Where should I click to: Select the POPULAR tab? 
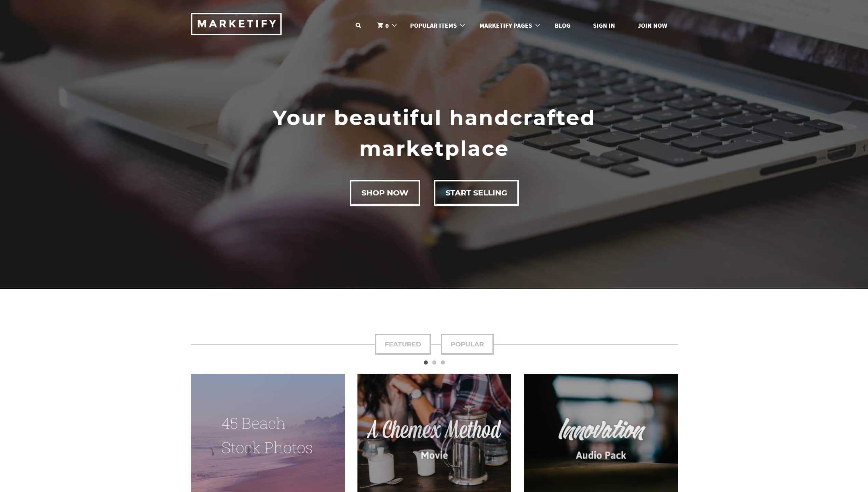(467, 344)
